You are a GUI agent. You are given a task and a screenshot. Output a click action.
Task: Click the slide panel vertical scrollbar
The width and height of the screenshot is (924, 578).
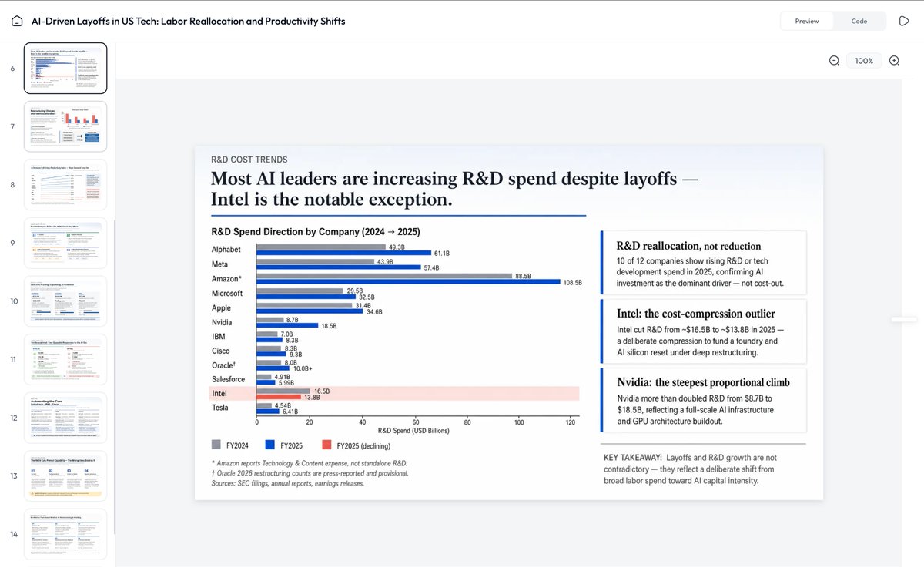pyautogui.click(x=115, y=378)
